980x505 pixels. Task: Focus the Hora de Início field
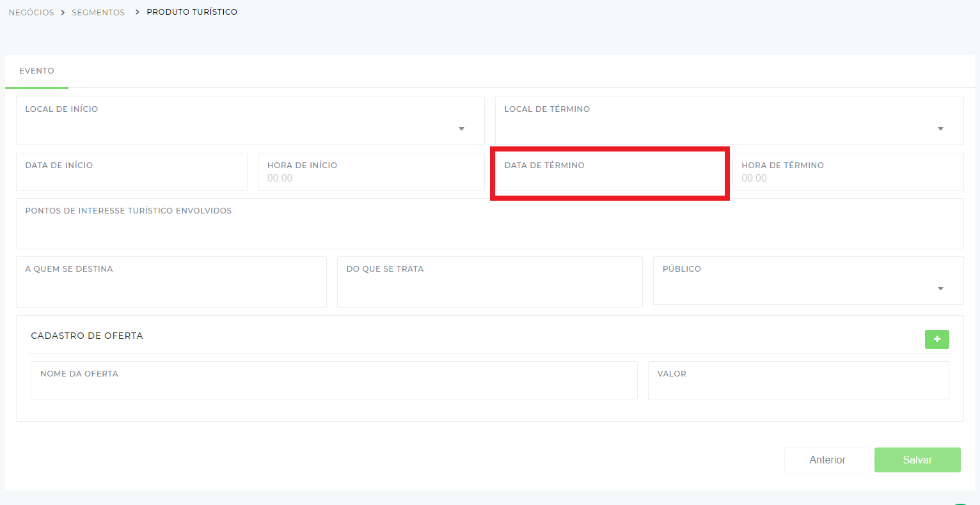[371, 172]
